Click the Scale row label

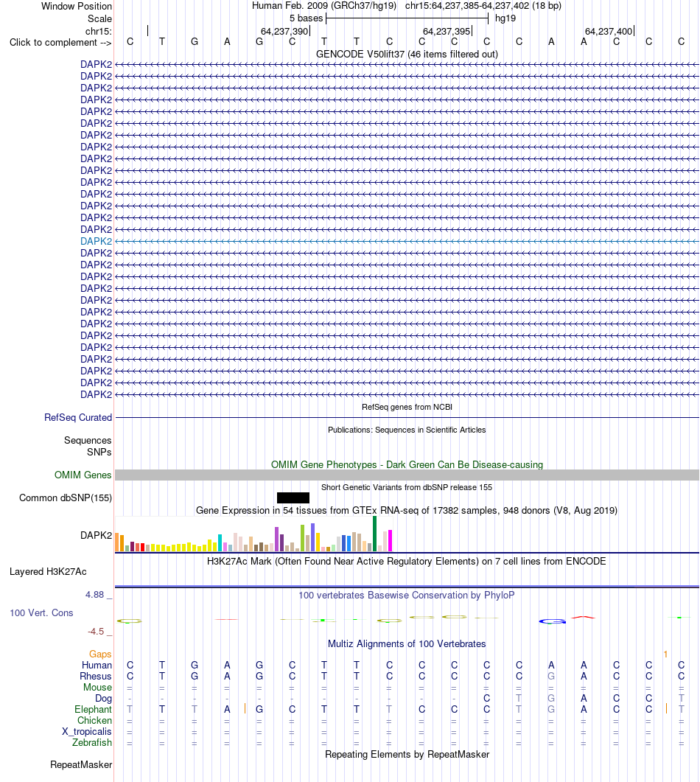[x=99, y=19]
